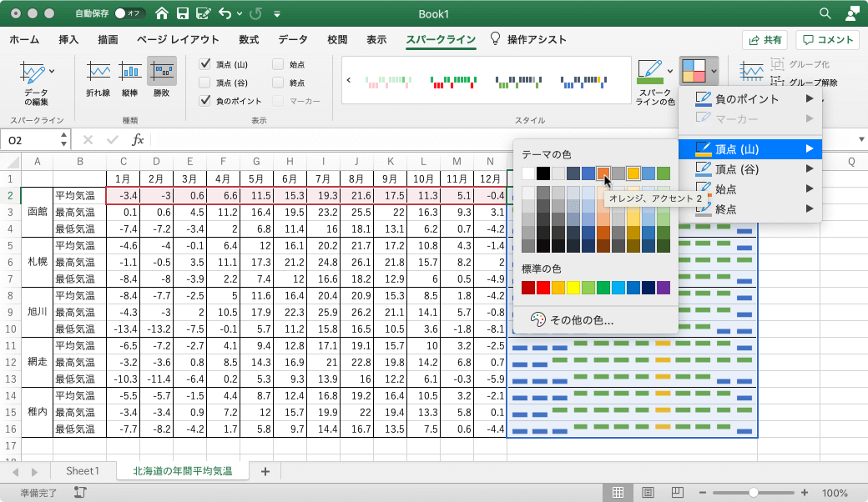The image size is (868, 502).
Task: Pick the orange Accent 2 theme color
Action: (603, 173)
